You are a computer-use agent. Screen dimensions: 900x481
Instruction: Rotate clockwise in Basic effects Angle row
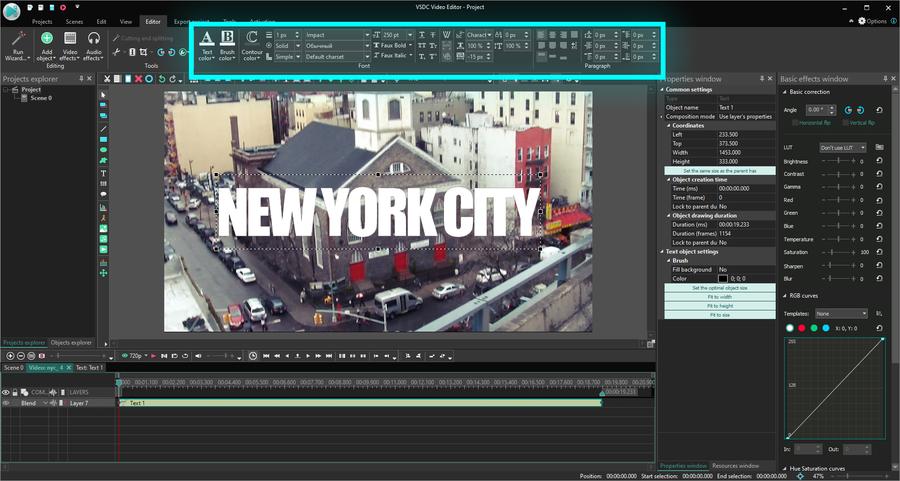860,110
